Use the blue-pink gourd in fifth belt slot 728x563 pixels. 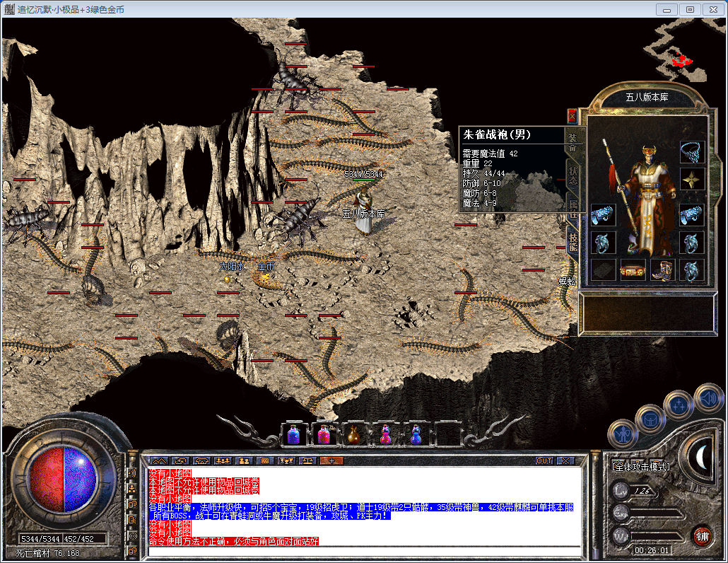coord(416,435)
